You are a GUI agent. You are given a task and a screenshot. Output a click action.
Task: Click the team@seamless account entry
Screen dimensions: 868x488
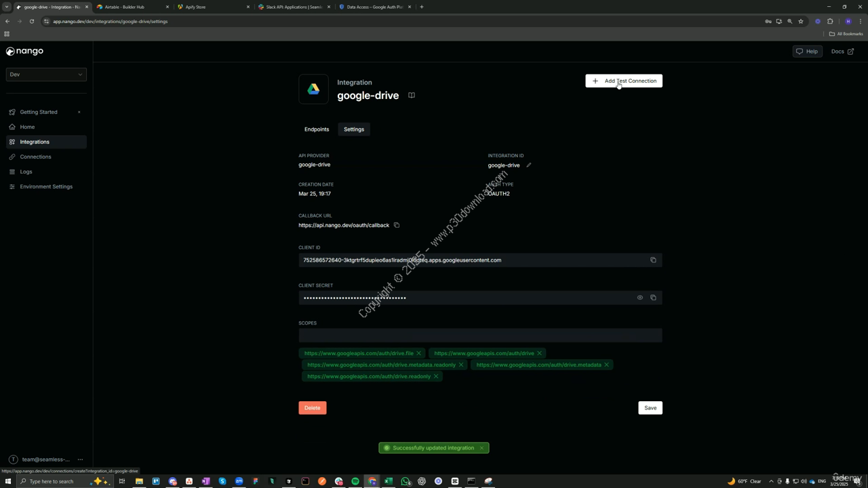point(39,460)
